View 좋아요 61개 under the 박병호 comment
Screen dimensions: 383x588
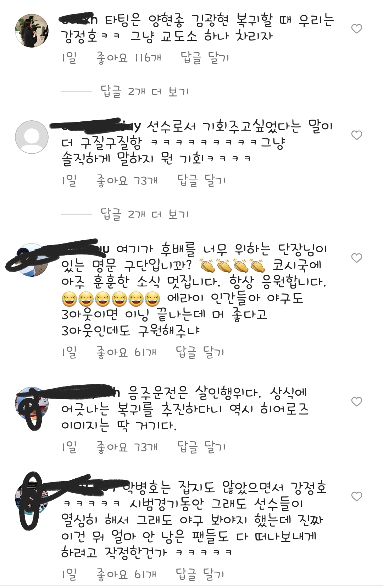click(x=126, y=574)
